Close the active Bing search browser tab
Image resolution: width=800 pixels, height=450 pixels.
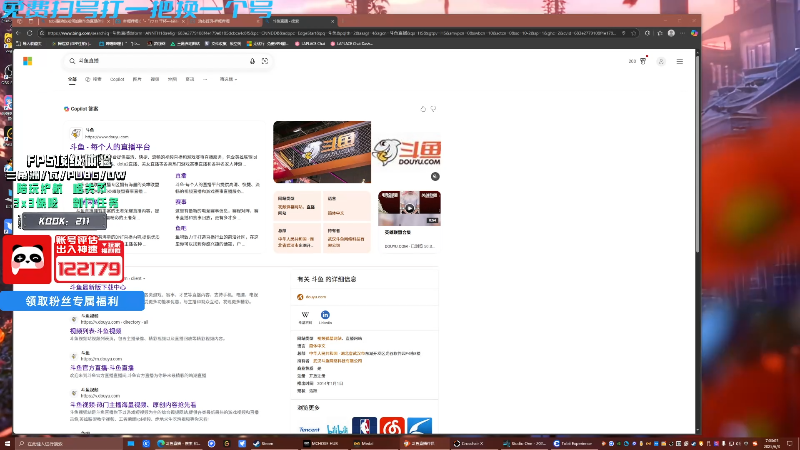click(333, 21)
